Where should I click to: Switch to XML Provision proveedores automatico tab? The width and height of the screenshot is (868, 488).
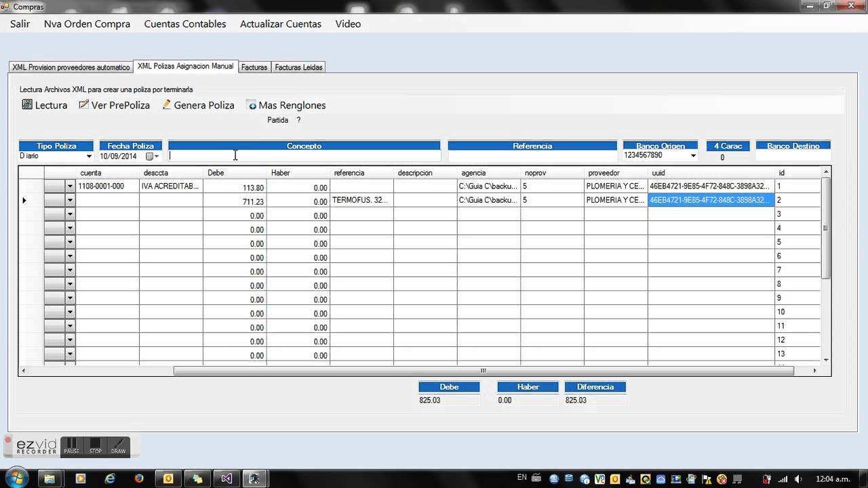click(71, 67)
